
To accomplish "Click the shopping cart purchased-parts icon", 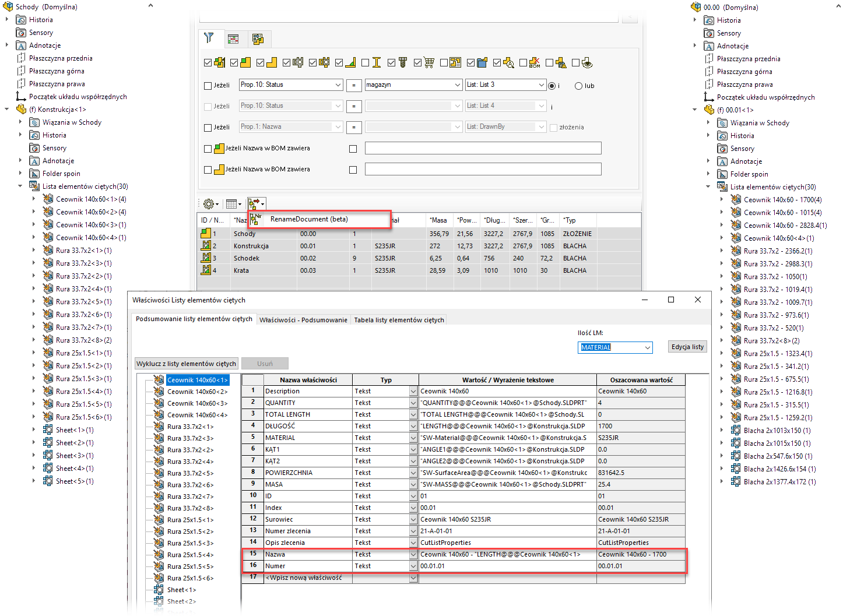I will pyautogui.click(x=429, y=62).
